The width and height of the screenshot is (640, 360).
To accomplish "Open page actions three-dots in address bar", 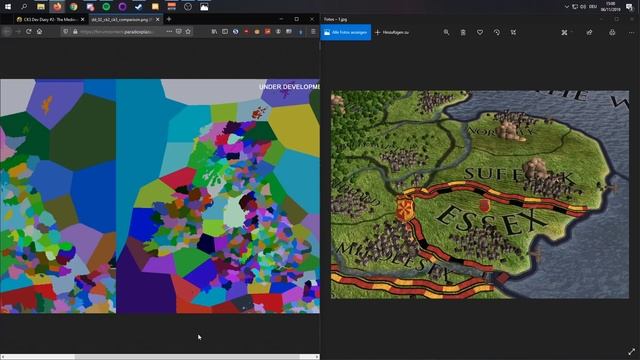I will pos(169,31).
